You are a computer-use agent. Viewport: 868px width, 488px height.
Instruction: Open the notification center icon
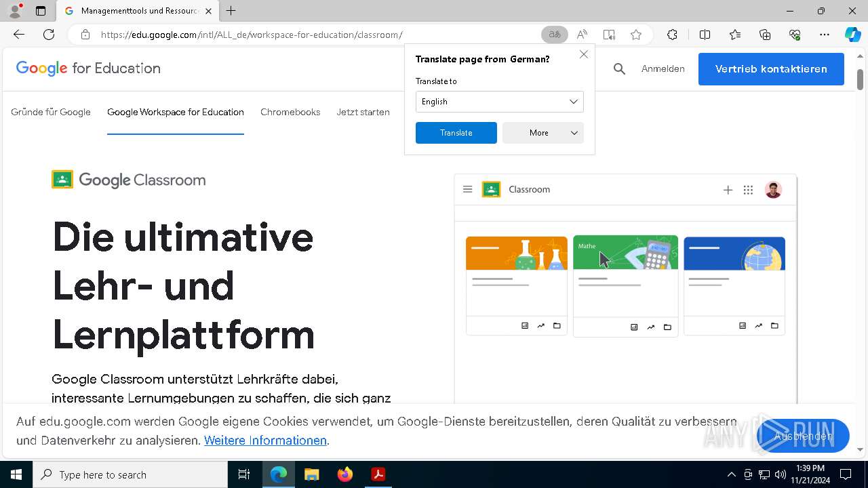click(846, 474)
